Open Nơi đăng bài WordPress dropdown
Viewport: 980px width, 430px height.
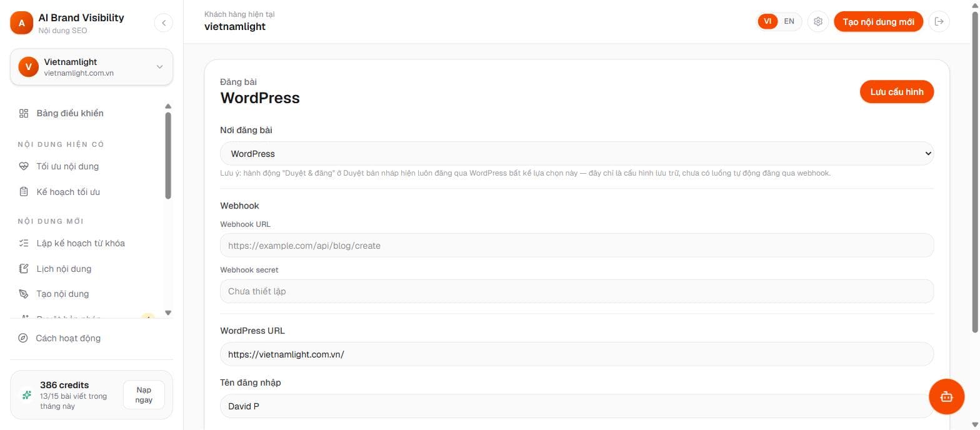(577, 154)
